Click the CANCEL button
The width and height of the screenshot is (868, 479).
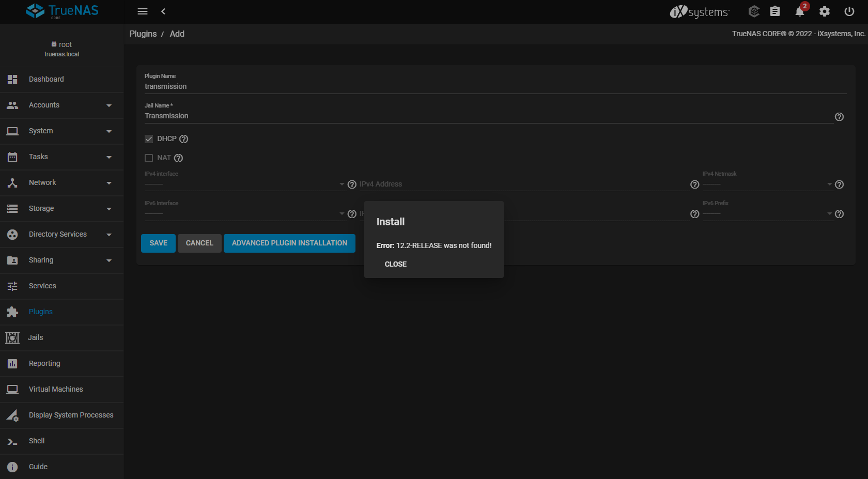point(199,243)
